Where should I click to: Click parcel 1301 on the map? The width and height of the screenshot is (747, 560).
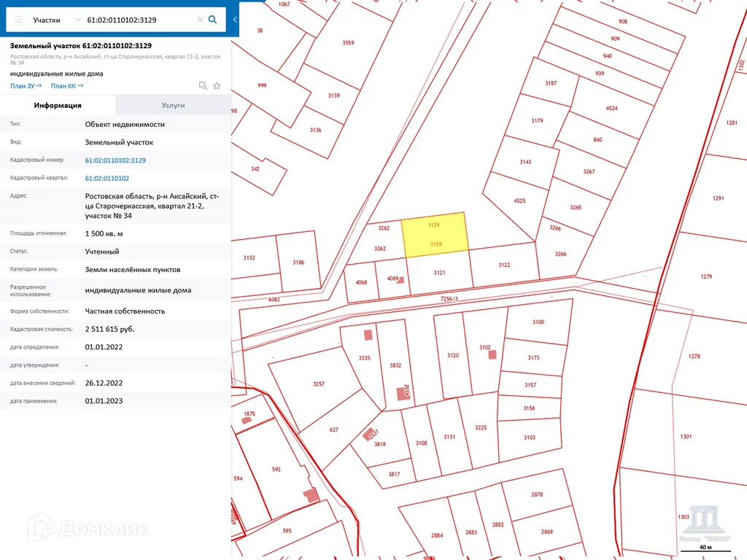[x=686, y=436]
